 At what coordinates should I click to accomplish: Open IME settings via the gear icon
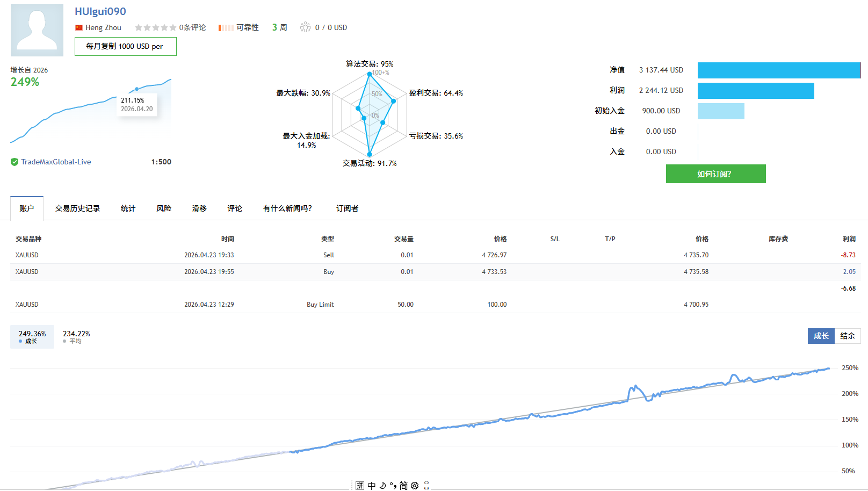[414, 486]
